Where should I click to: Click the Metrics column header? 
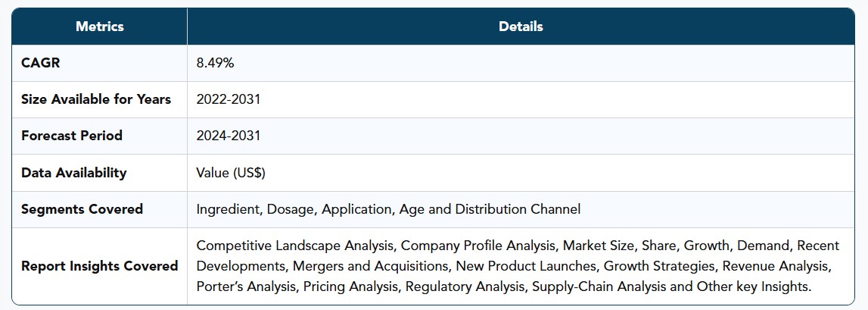click(100, 26)
